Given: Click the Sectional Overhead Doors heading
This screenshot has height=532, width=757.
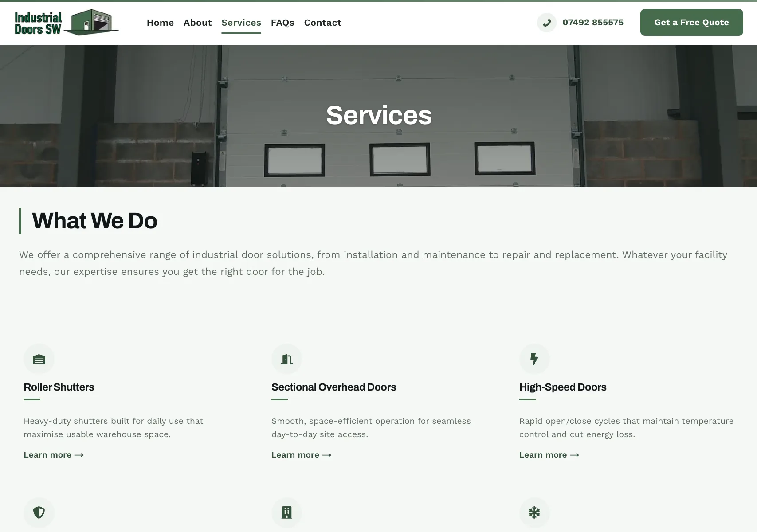Looking at the screenshot, I should pyautogui.click(x=334, y=387).
